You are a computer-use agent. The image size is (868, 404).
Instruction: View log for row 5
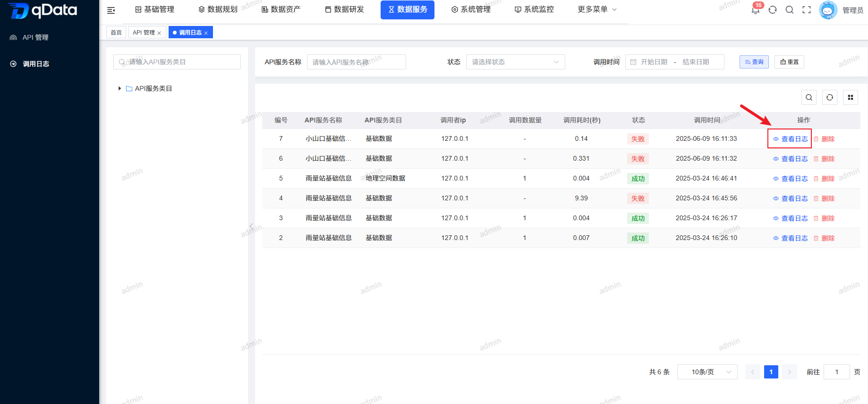(790, 179)
